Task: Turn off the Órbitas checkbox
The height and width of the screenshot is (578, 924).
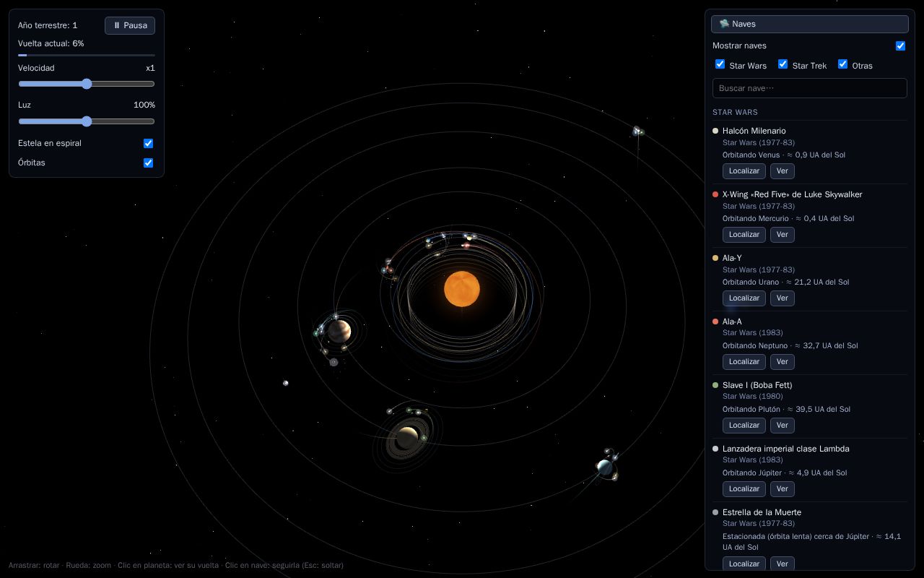Action: [149, 163]
